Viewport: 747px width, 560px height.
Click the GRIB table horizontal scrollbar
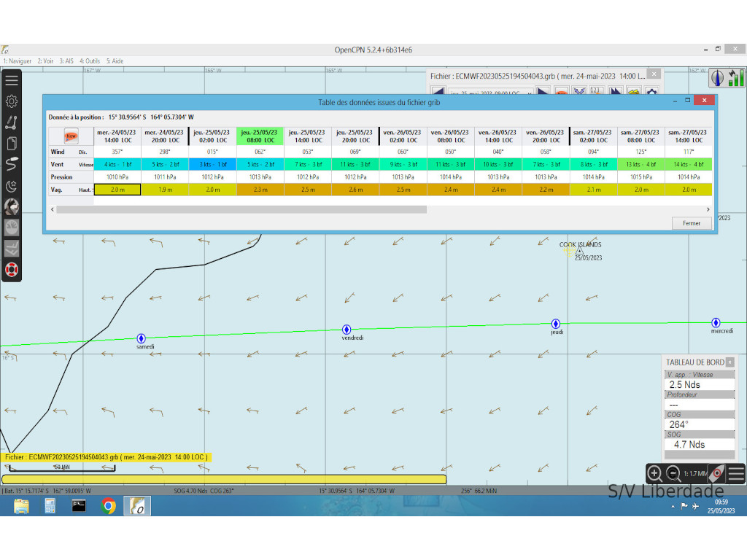tap(241, 209)
